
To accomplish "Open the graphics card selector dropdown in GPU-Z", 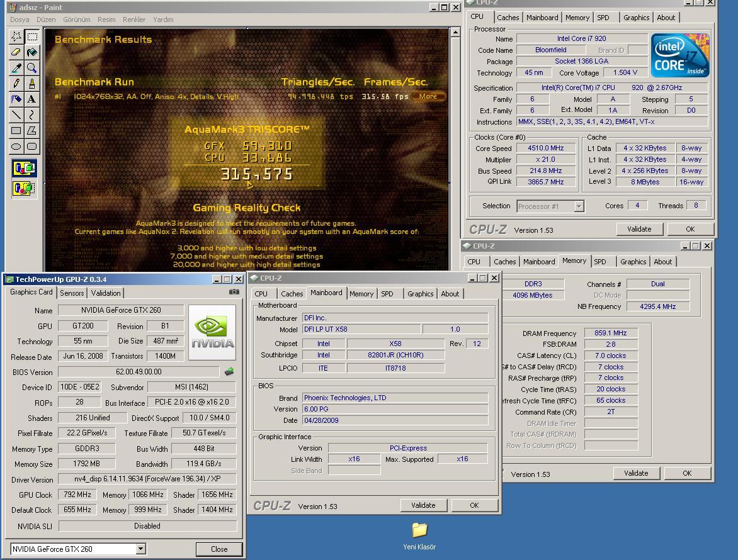I will [140, 549].
